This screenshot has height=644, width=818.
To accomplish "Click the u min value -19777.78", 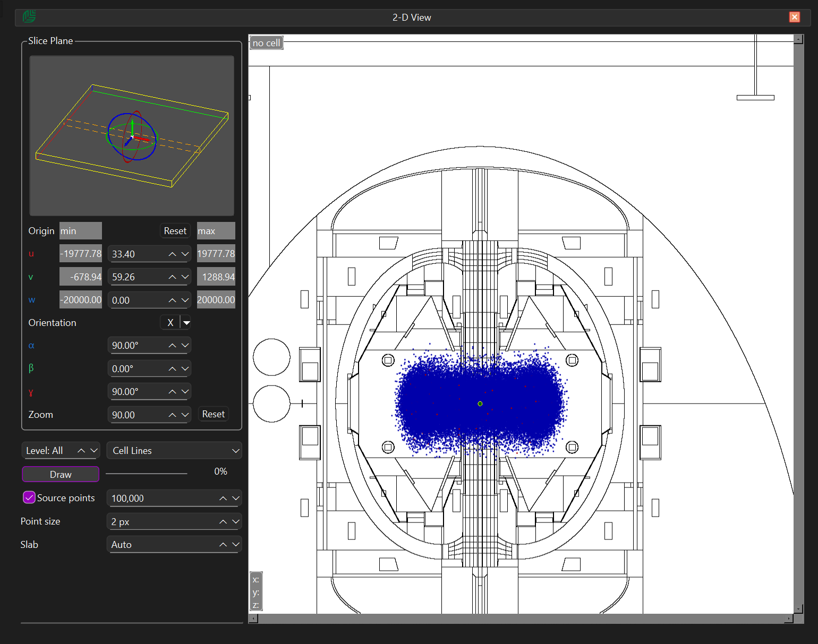I will 81,254.
